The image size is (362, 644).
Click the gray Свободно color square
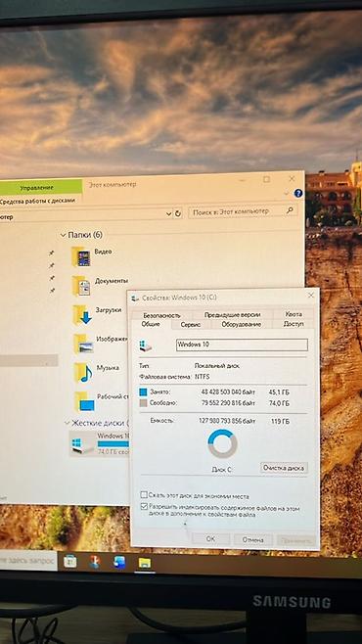click(143, 403)
